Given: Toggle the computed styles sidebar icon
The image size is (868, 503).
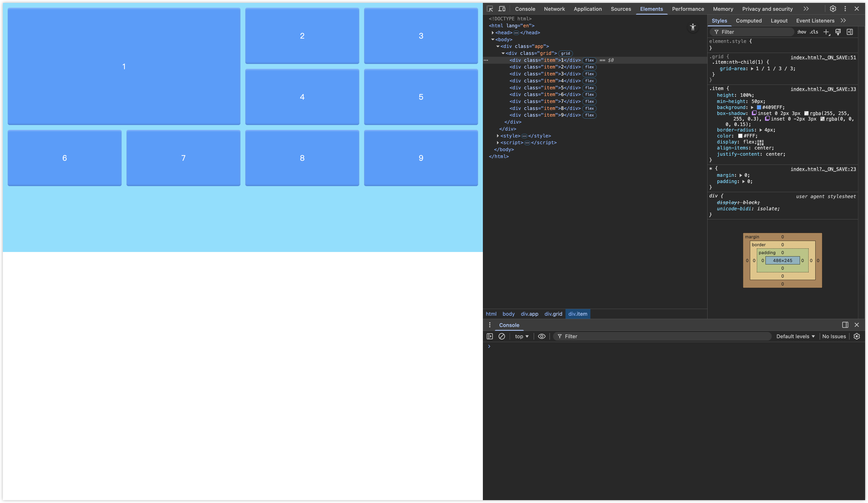Looking at the screenshot, I should click(850, 32).
